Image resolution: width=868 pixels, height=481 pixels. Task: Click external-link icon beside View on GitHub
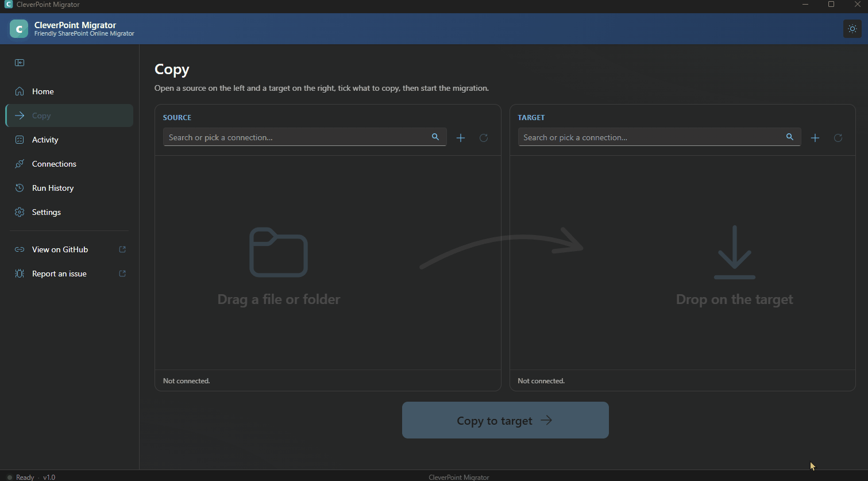point(122,249)
